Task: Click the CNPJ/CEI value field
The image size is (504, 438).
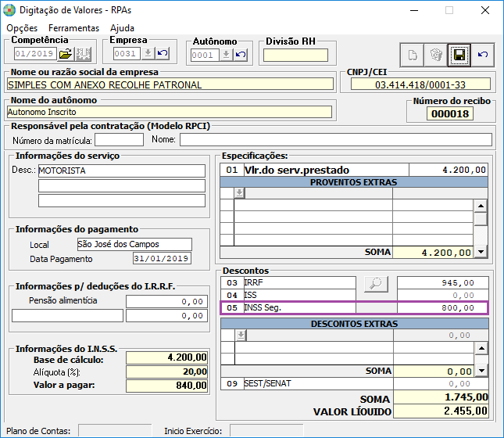Action: tap(420, 84)
